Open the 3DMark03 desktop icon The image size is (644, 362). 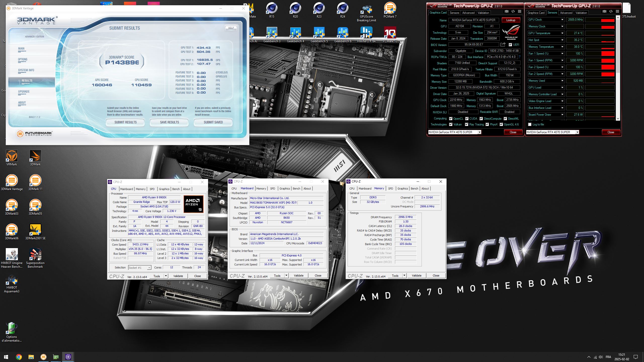12,207
